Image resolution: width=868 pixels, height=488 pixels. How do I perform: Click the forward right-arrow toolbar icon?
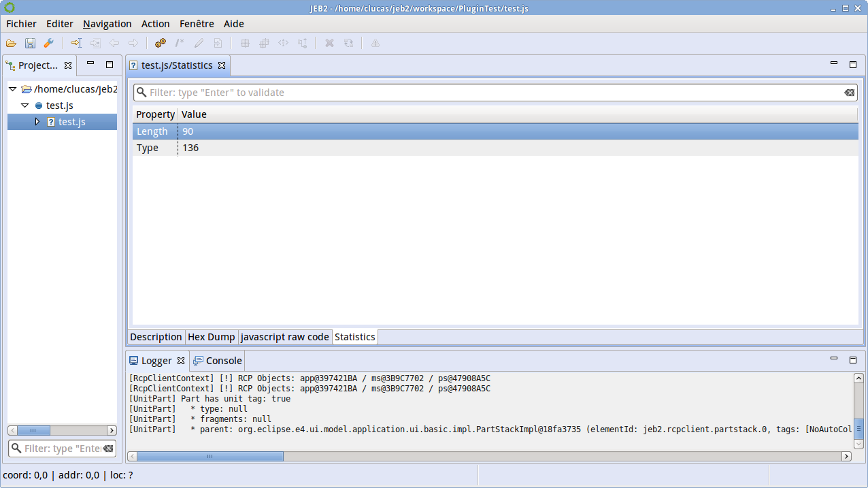click(x=133, y=43)
